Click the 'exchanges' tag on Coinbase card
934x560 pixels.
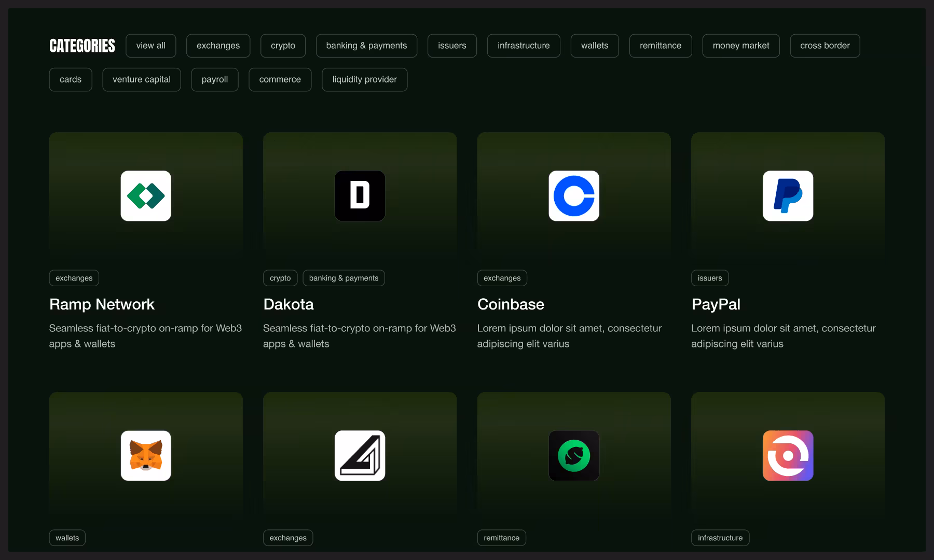coord(502,278)
